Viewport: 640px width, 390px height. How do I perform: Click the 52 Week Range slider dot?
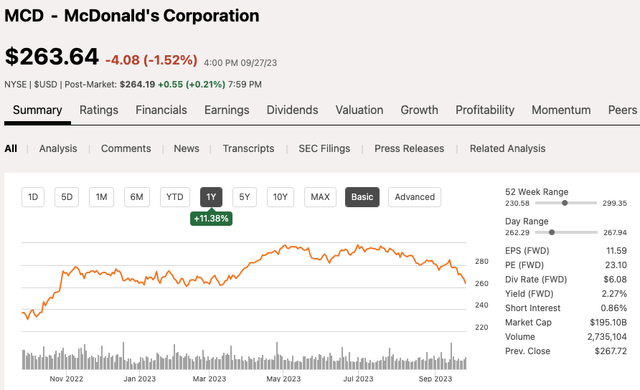click(x=564, y=203)
